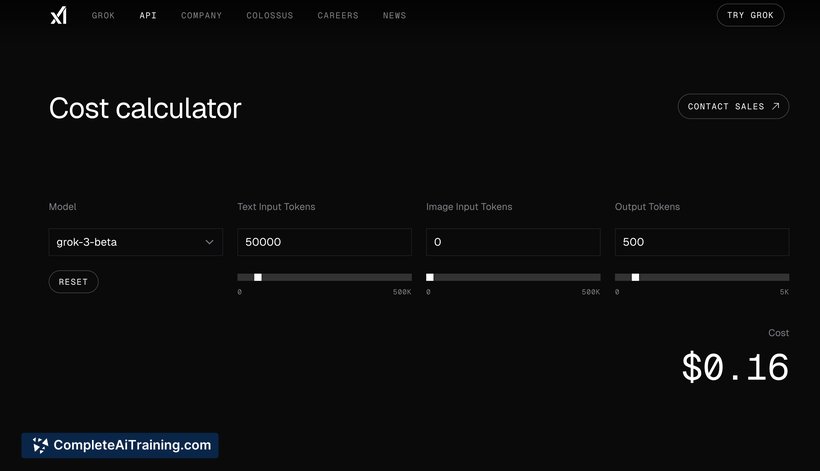Click the Text Input Tokens slider handle

pos(258,277)
